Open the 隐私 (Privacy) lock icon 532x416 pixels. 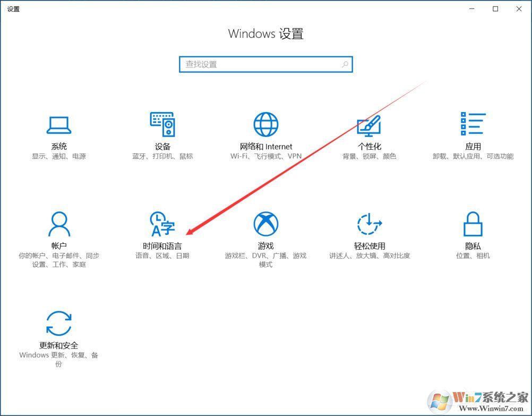click(x=473, y=223)
